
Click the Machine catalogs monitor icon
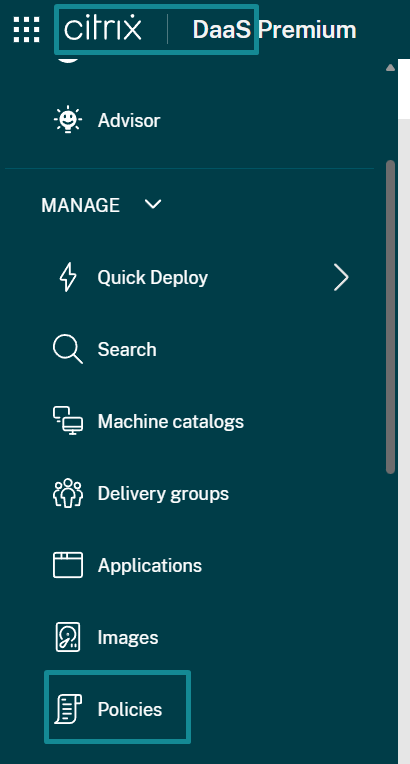pyautogui.click(x=68, y=421)
